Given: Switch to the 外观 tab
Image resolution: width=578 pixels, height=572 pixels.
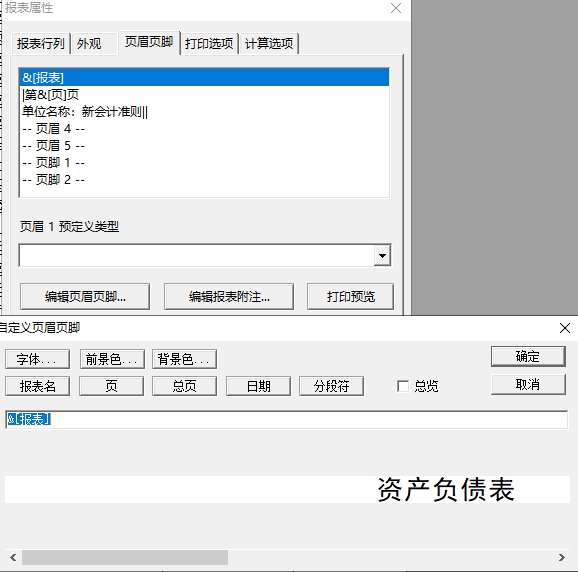Looking at the screenshot, I should pos(89,43).
